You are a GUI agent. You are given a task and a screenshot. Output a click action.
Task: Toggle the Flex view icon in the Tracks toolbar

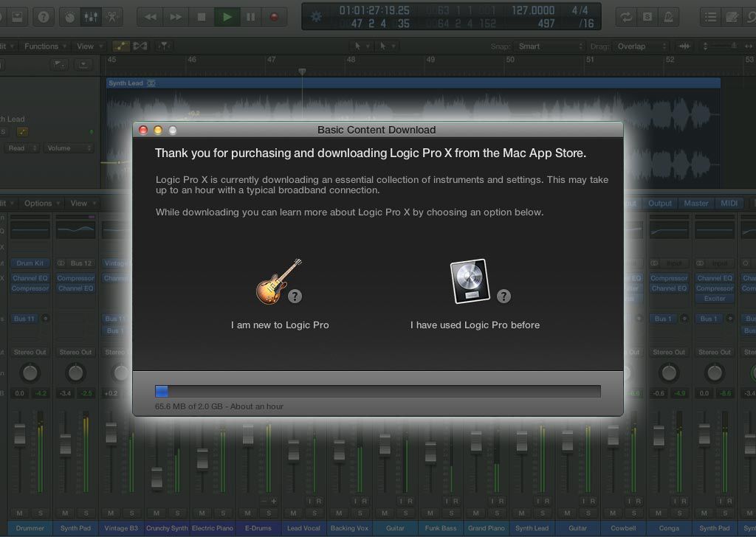click(140, 46)
